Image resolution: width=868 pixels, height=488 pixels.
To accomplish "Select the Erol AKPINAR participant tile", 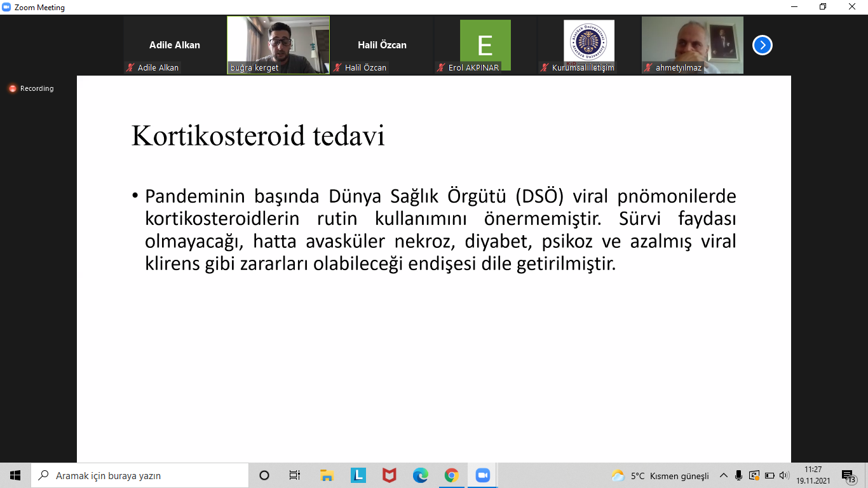I will 485,45.
